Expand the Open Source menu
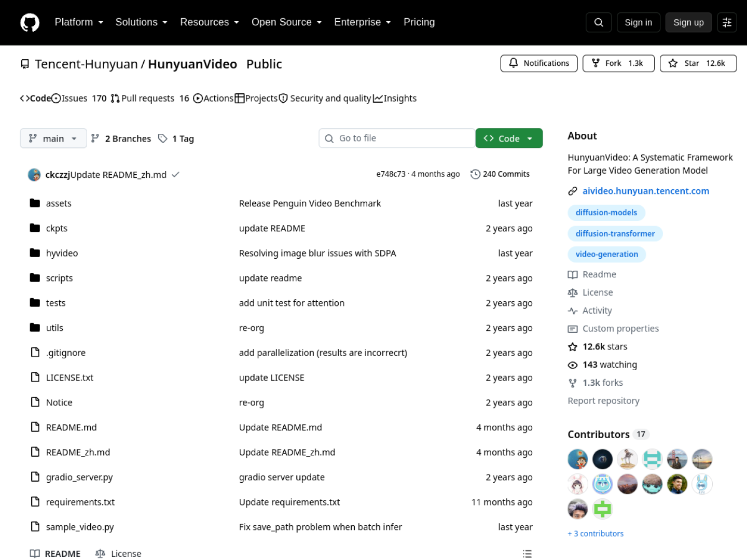This screenshot has width=747, height=560. (x=286, y=22)
